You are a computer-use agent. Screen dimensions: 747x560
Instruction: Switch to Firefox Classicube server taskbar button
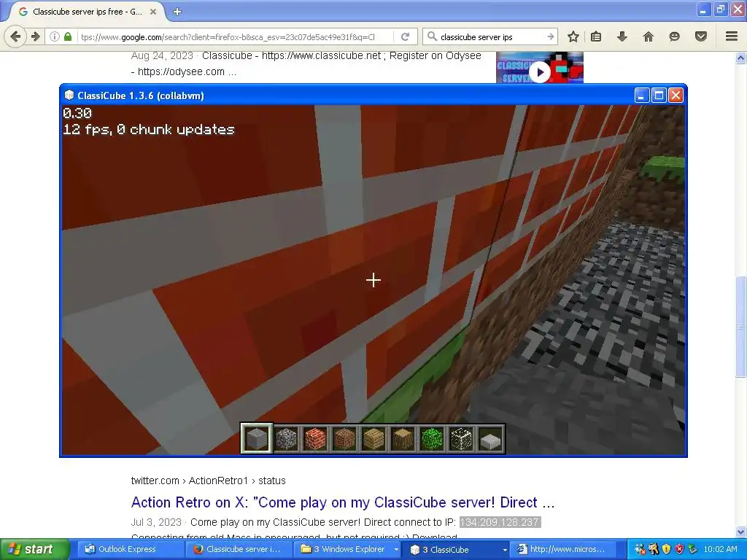pos(238,550)
